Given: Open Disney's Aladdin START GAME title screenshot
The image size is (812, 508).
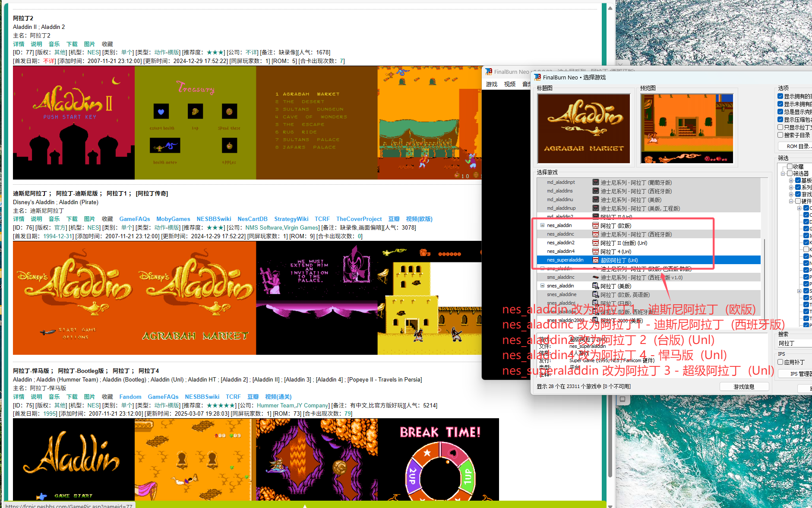Looking at the screenshot, I should (74, 298).
